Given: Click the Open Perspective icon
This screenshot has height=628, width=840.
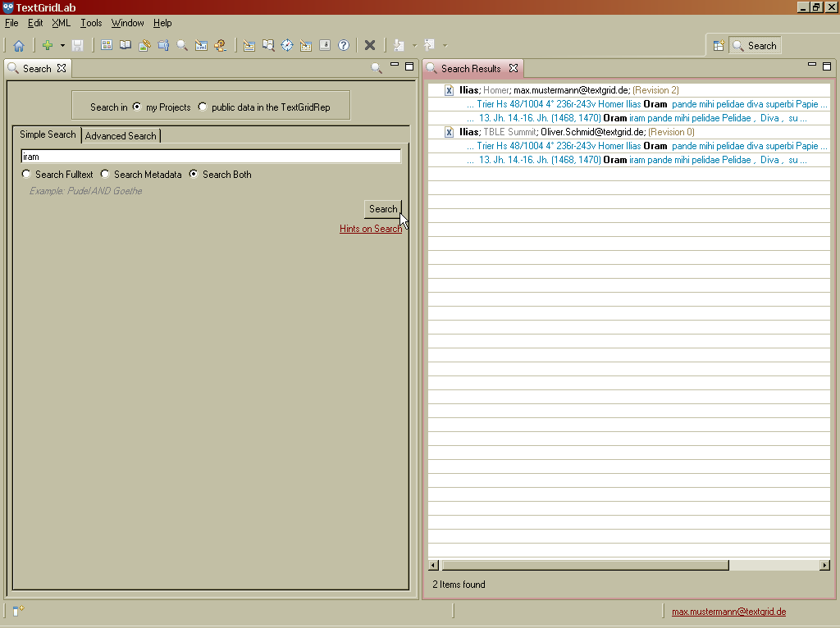Looking at the screenshot, I should pyautogui.click(x=718, y=46).
